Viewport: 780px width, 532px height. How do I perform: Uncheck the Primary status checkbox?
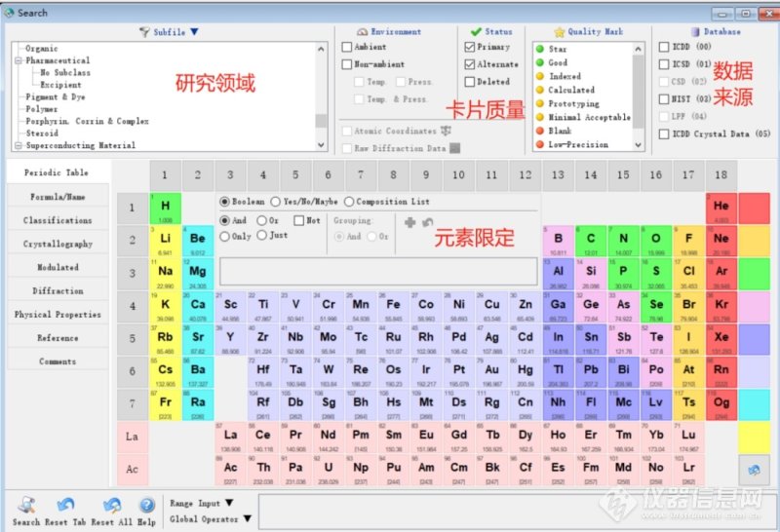click(470, 47)
